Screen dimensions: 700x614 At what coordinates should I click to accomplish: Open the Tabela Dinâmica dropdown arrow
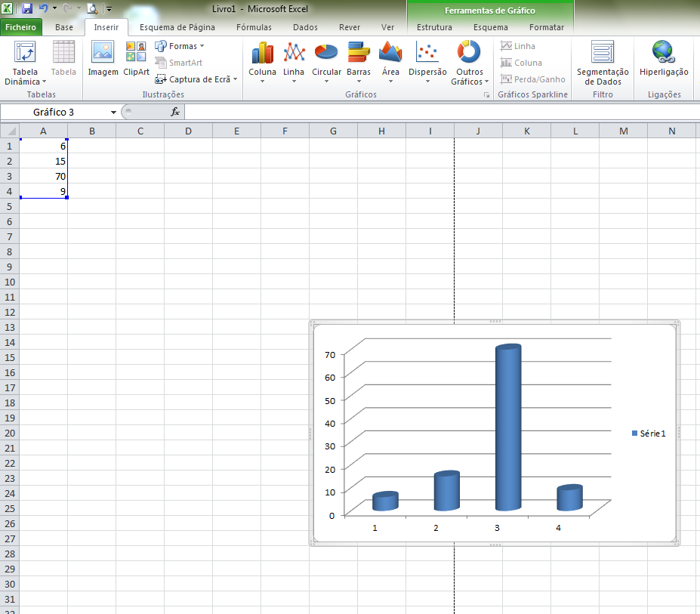(x=44, y=82)
